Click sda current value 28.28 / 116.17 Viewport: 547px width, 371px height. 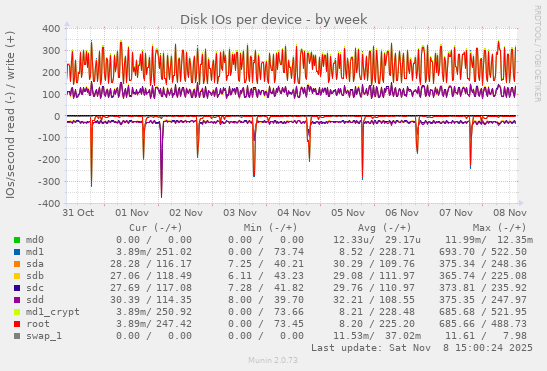(x=151, y=264)
